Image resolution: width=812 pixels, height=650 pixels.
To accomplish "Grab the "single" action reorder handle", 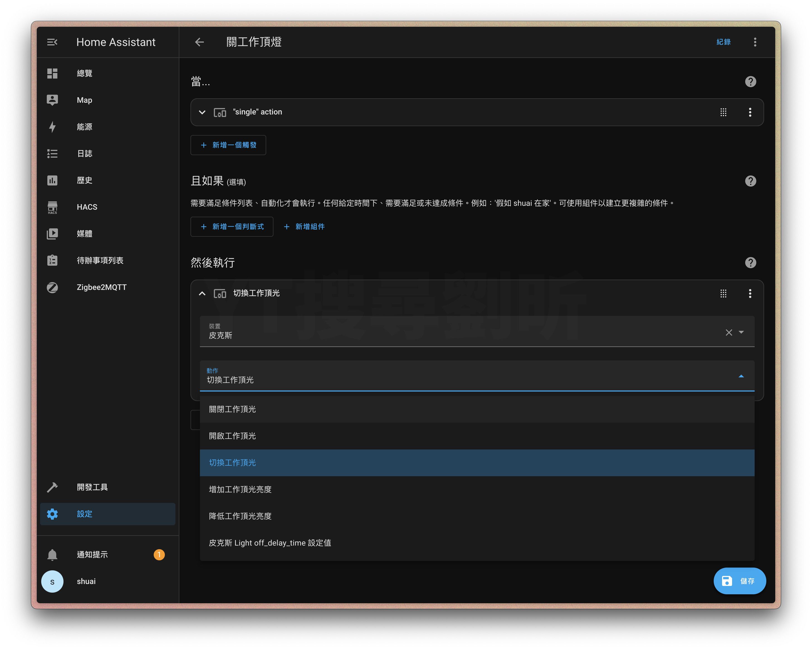I will (723, 112).
